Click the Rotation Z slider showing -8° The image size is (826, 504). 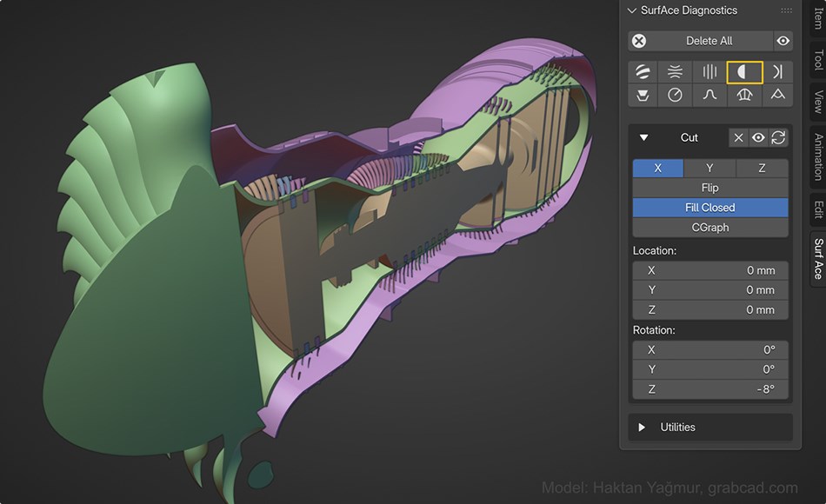point(709,389)
